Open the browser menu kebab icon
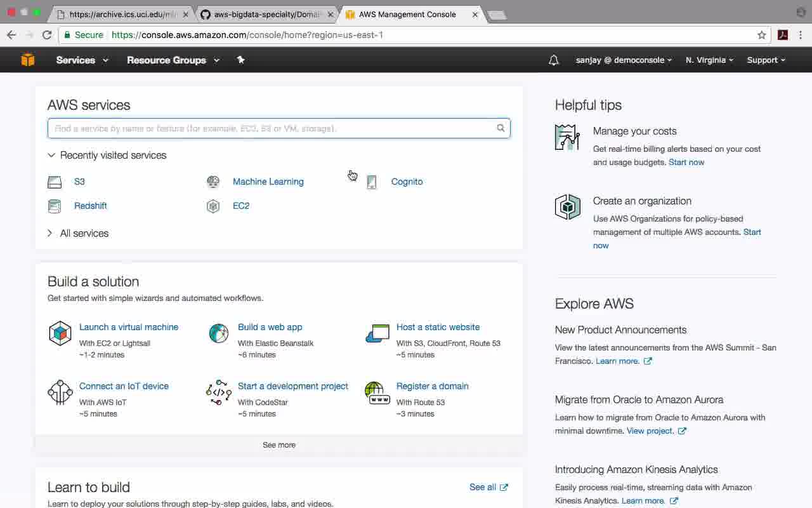The height and width of the screenshot is (508, 812). [x=802, y=35]
